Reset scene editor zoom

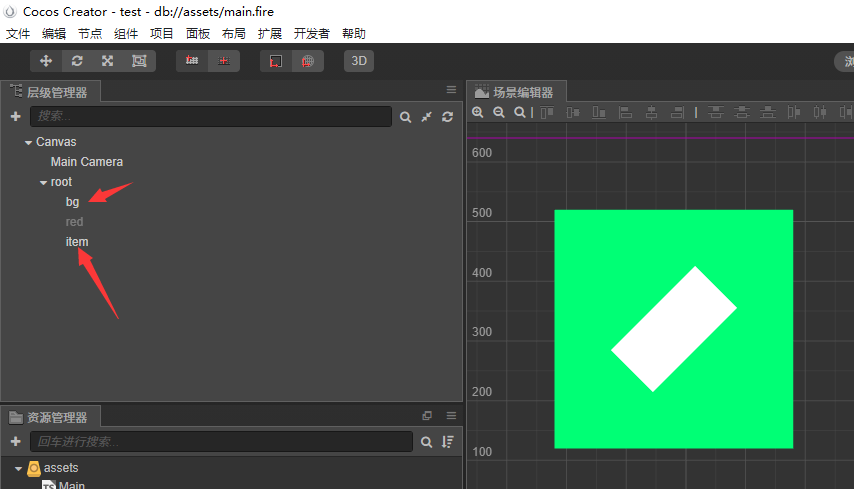(520, 112)
